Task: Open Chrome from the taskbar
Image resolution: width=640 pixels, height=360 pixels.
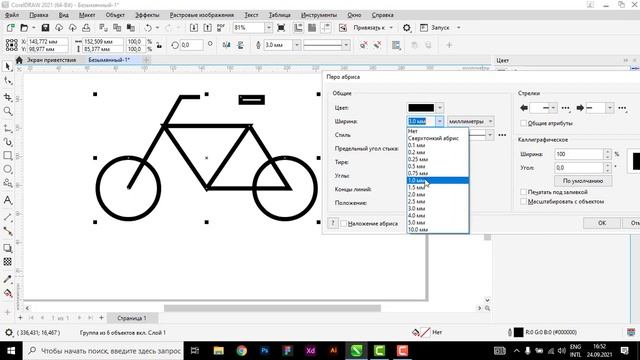Action: click(241, 351)
